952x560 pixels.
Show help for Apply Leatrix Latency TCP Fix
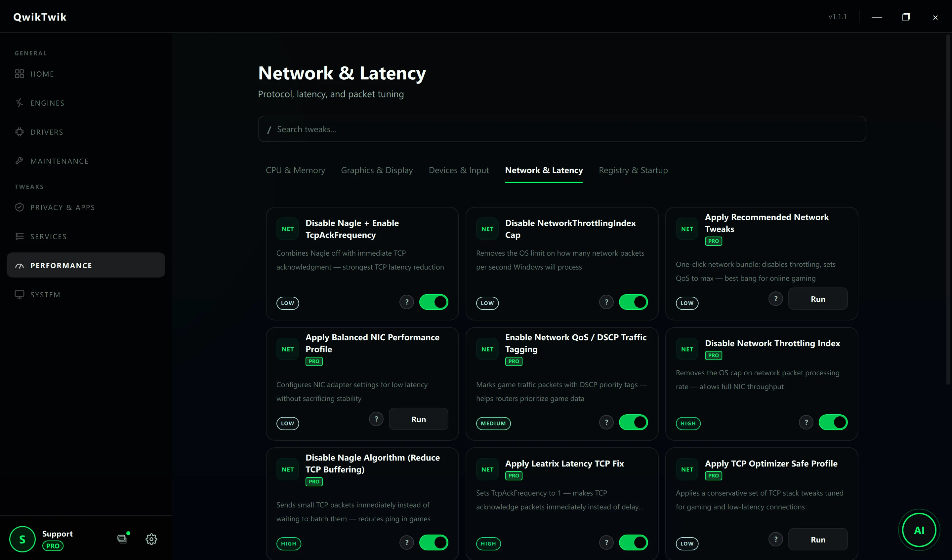(606, 542)
